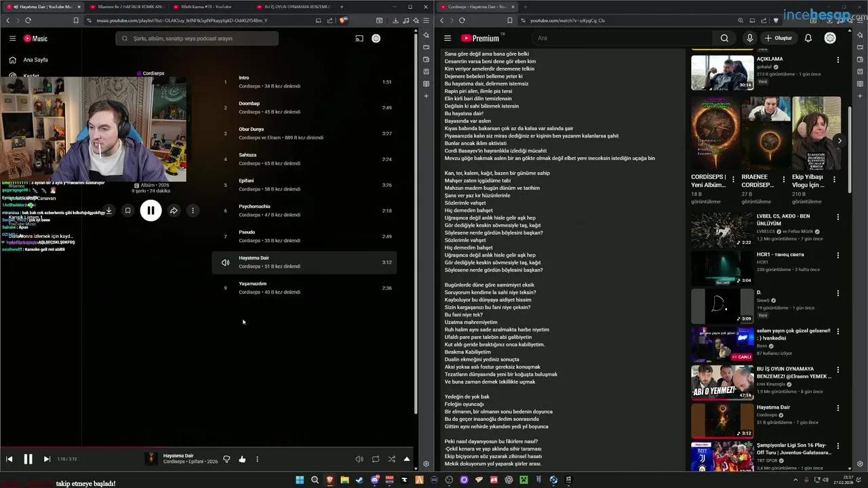The width and height of the screenshot is (868, 488).
Task: Open File Explorer from taskbar
Action: click(344, 480)
